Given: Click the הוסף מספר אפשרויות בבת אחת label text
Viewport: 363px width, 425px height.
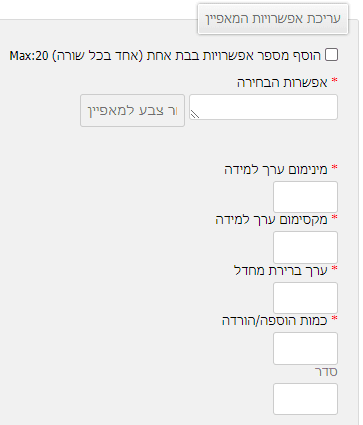Looking at the screenshot, I should click(x=232, y=55).
